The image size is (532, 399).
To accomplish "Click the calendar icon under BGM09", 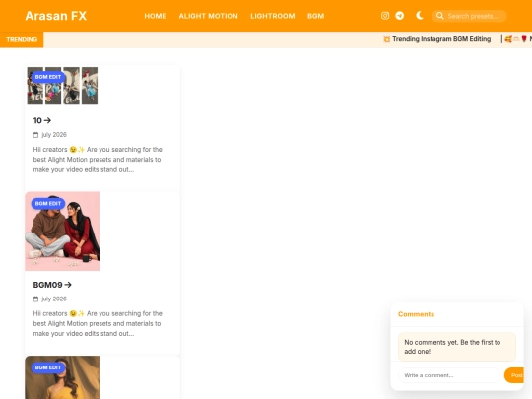I will [x=35, y=299].
